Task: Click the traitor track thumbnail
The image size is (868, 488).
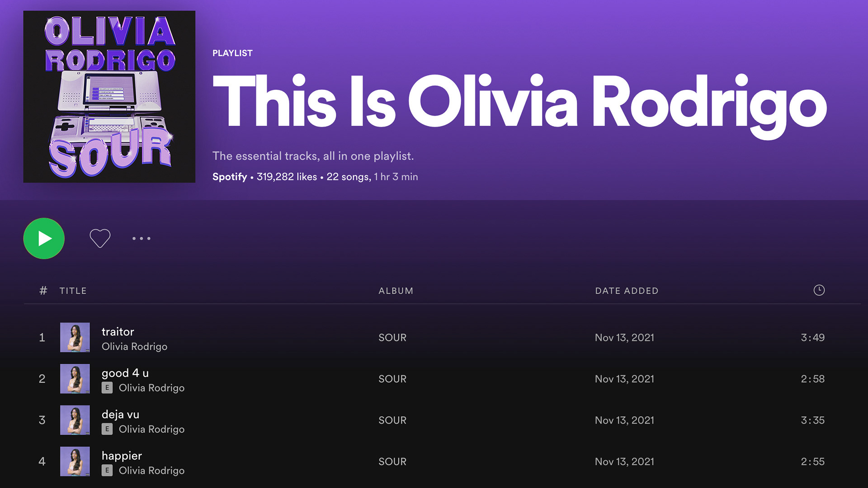Action: pyautogui.click(x=75, y=337)
